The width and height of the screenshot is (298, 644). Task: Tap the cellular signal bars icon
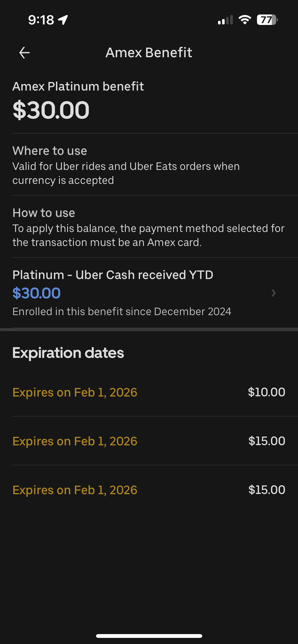[x=225, y=20]
